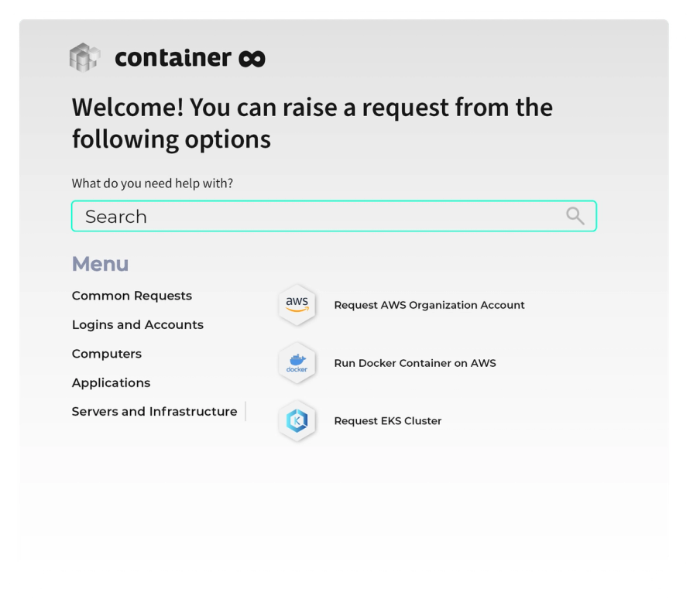Viewport: 700px width, 603px height.
Task: Click the magnifying glass search icon
Action: click(575, 216)
